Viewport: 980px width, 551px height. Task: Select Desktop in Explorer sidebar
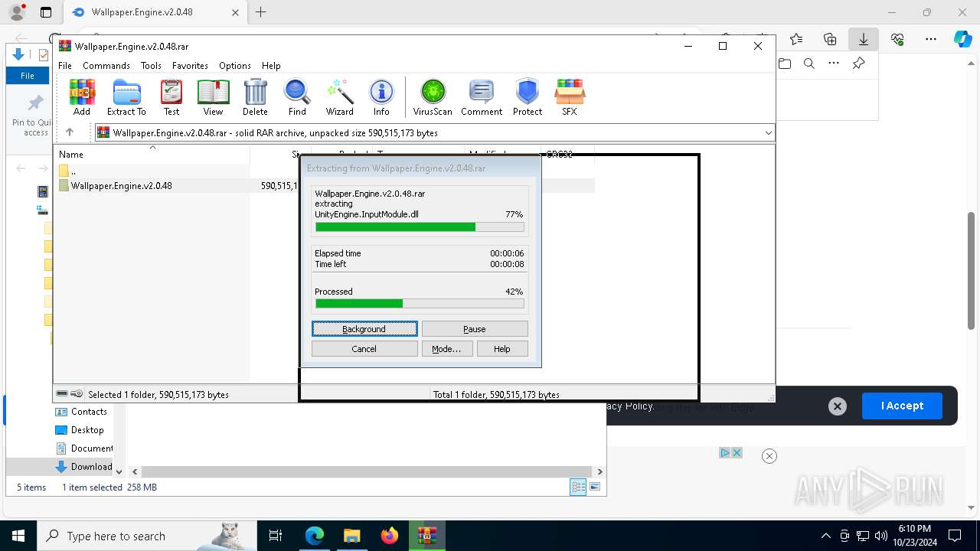point(82,430)
